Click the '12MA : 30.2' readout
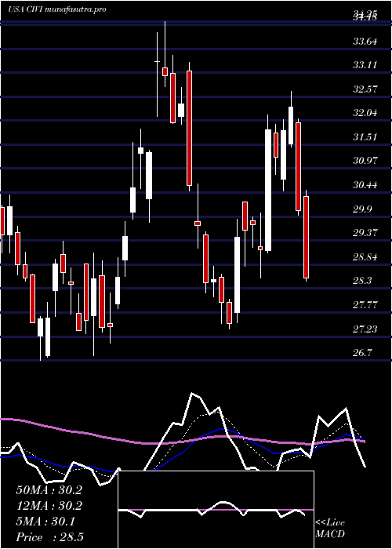This screenshot has width=392, height=549. click(x=49, y=506)
